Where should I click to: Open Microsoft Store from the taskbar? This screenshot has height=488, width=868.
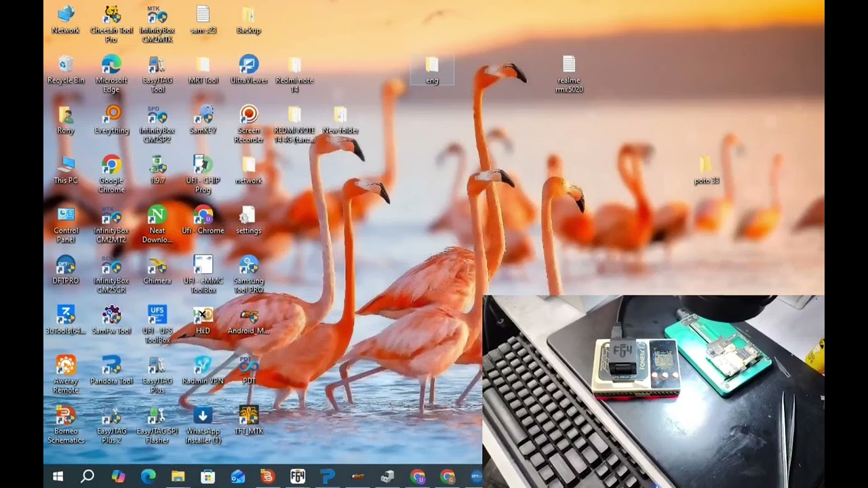[x=208, y=476]
